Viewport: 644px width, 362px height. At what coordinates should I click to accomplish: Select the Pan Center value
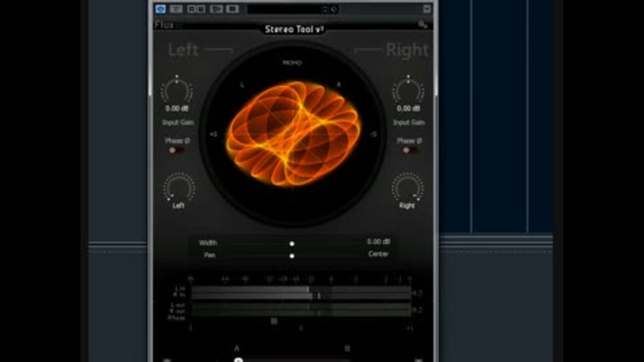pyautogui.click(x=378, y=253)
